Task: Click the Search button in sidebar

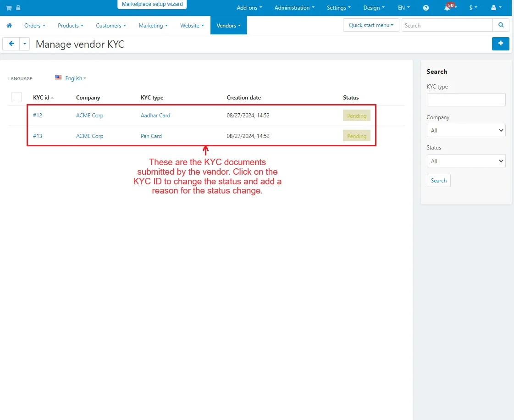Action: pyautogui.click(x=438, y=181)
